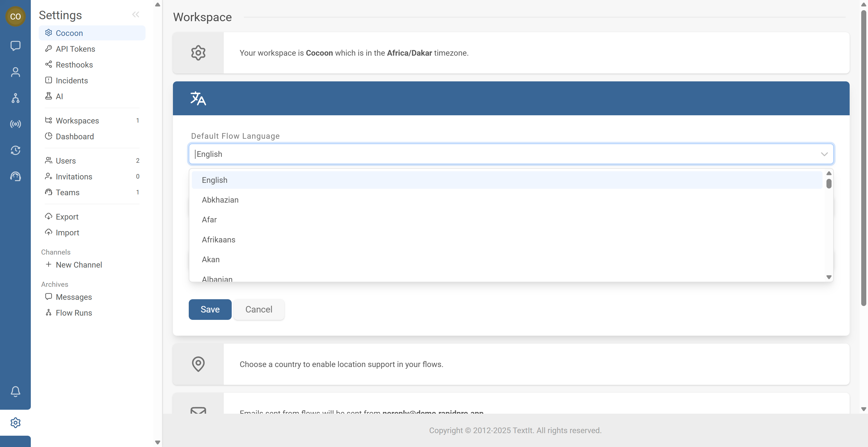This screenshot has width=868, height=447.
Task: Open the notifications bell
Action: click(x=16, y=391)
